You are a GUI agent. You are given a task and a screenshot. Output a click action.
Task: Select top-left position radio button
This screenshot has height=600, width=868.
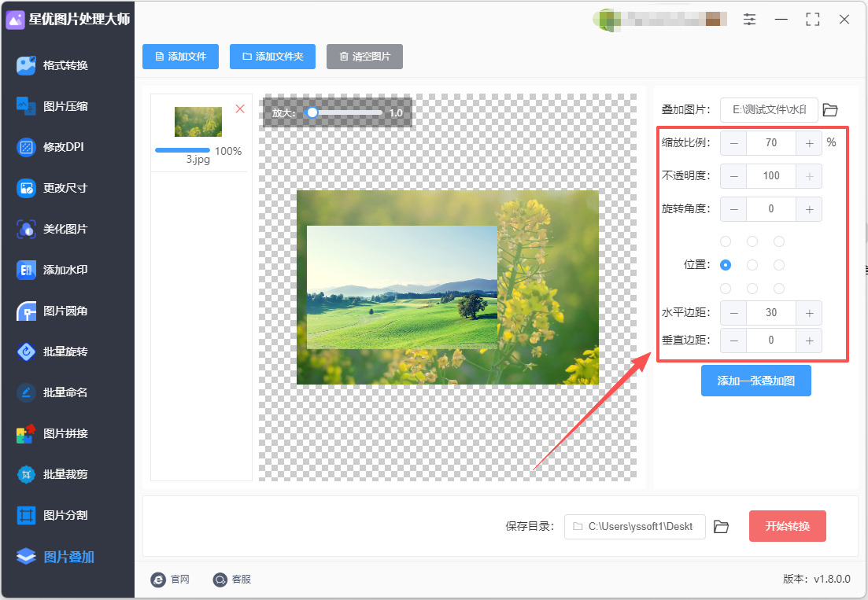726,241
